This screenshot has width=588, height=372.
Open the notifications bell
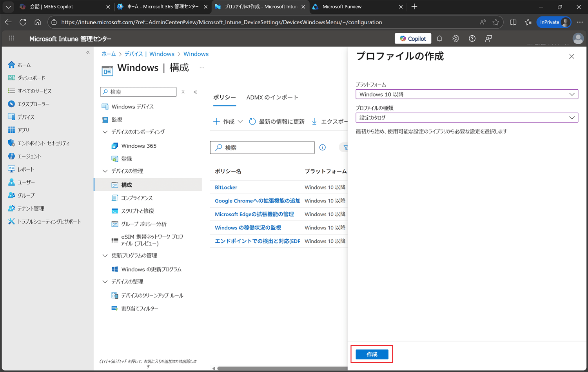coord(439,38)
